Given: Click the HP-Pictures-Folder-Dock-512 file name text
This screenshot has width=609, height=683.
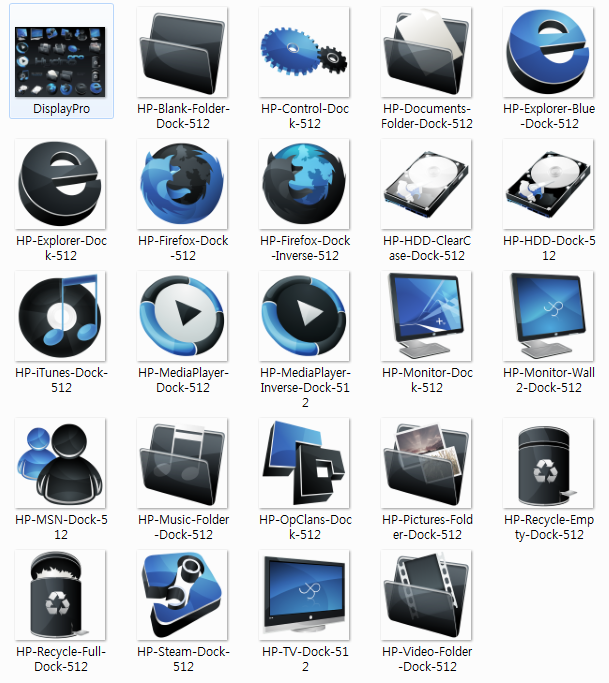Looking at the screenshot, I should click(427, 527).
